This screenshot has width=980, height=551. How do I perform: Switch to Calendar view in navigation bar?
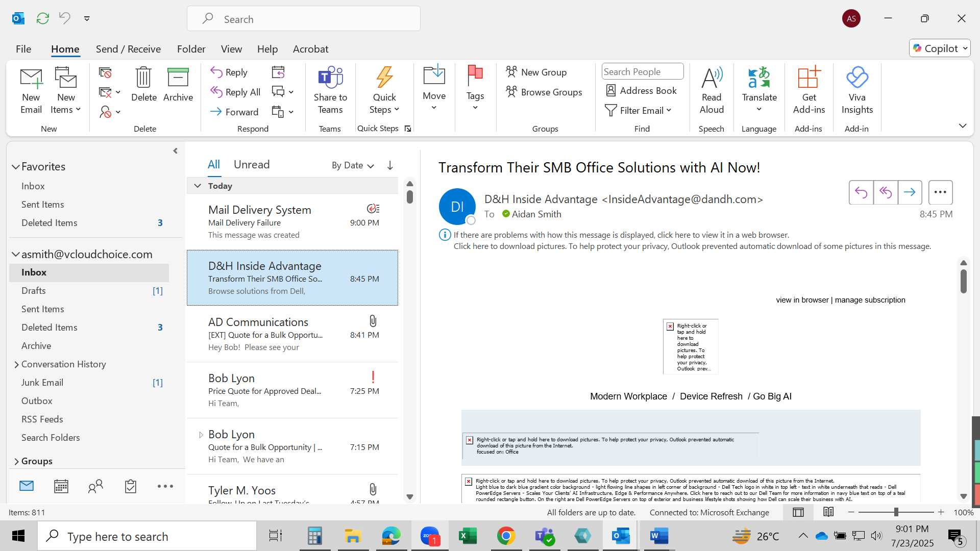point(61,486)
